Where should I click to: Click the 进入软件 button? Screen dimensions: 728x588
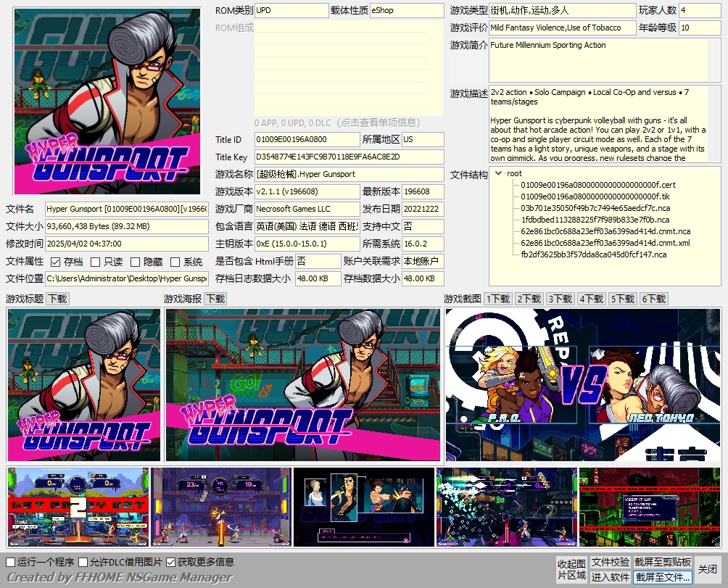[610, 577]
